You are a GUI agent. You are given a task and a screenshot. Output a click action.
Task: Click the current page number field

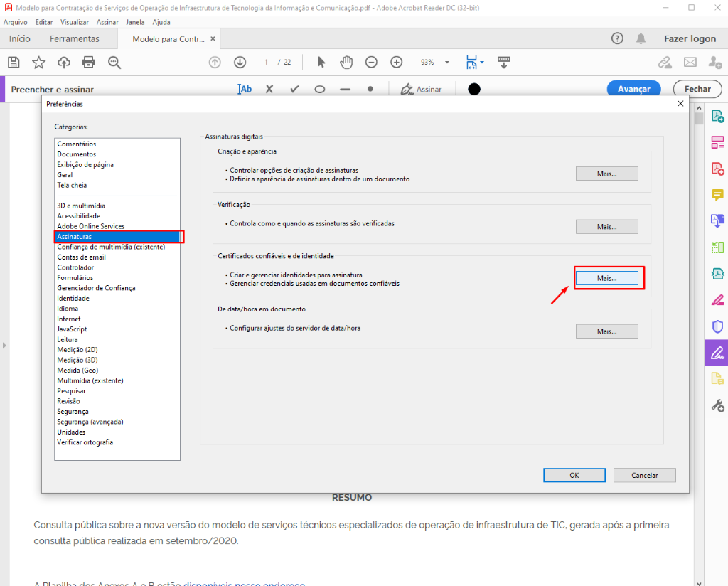[266, 63]
